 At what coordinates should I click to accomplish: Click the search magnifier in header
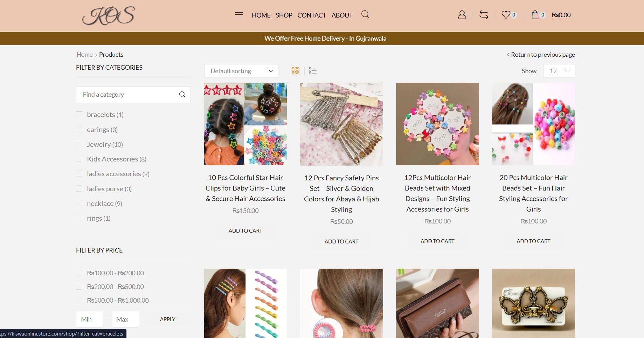(x=365, y=14)
